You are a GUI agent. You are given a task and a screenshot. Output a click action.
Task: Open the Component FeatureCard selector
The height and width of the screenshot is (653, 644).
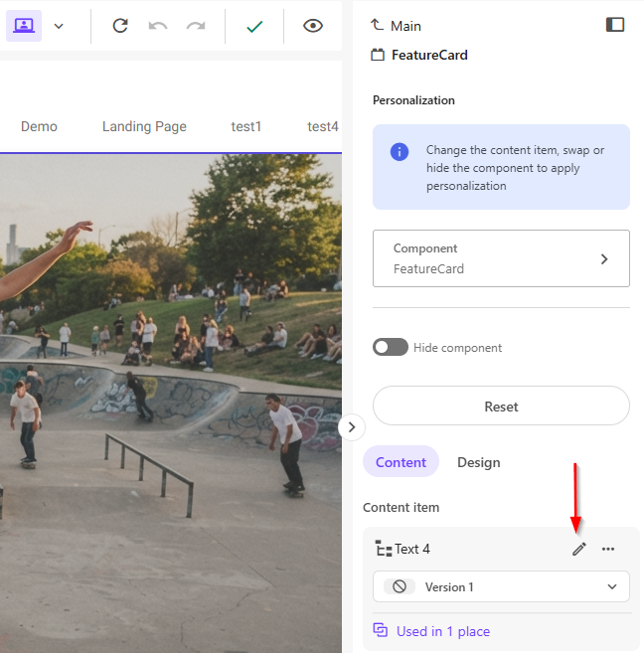click(501, 258)
